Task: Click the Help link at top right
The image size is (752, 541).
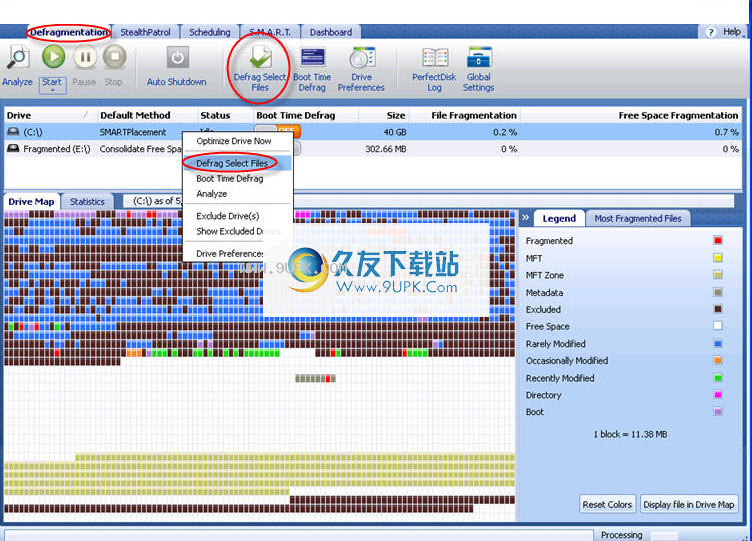Action: (x=732, y=32)
